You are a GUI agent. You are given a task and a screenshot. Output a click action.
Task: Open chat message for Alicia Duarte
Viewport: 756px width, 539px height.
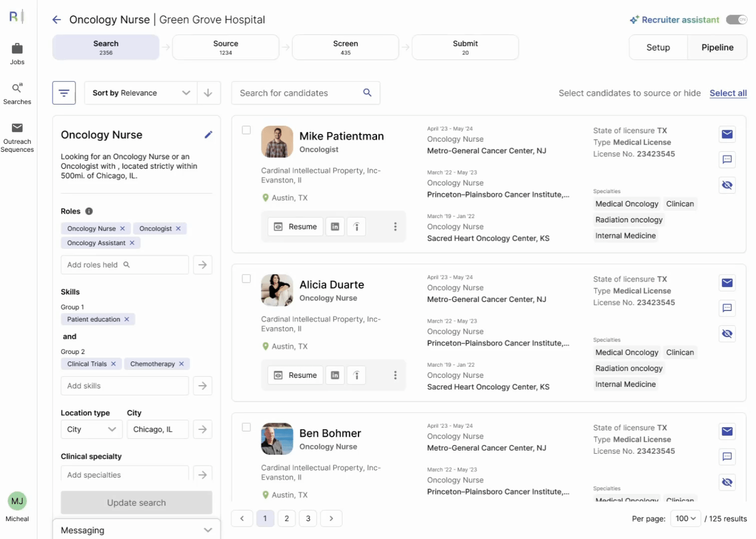pos(727,308)
